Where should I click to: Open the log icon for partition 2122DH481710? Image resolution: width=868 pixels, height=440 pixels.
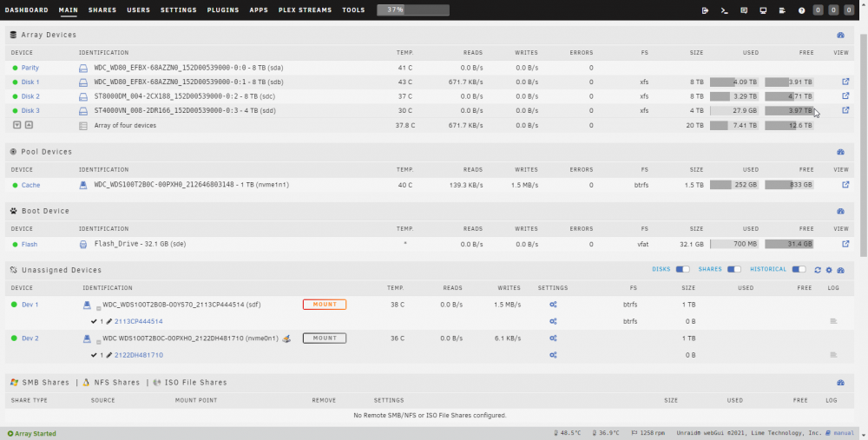tap(833, 355)
